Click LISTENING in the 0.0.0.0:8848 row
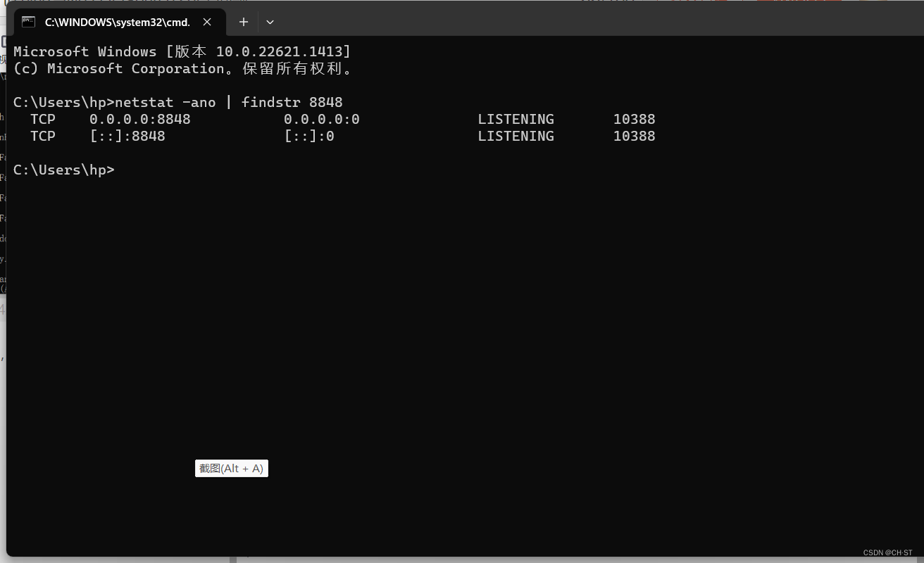 [x=516, y=119]
